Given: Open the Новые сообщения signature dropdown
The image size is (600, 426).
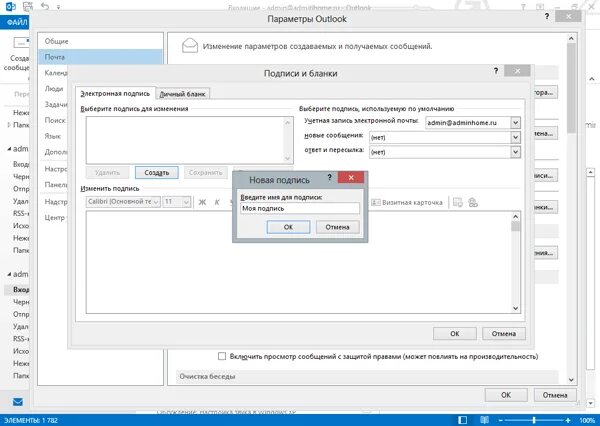Looking at the screenshot, I should (515, 137).
